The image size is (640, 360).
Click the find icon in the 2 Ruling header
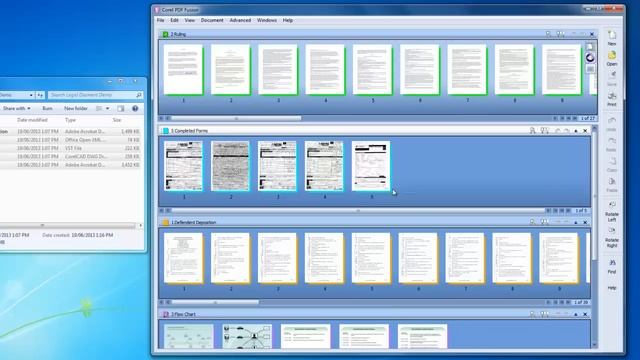click(548, 34)
